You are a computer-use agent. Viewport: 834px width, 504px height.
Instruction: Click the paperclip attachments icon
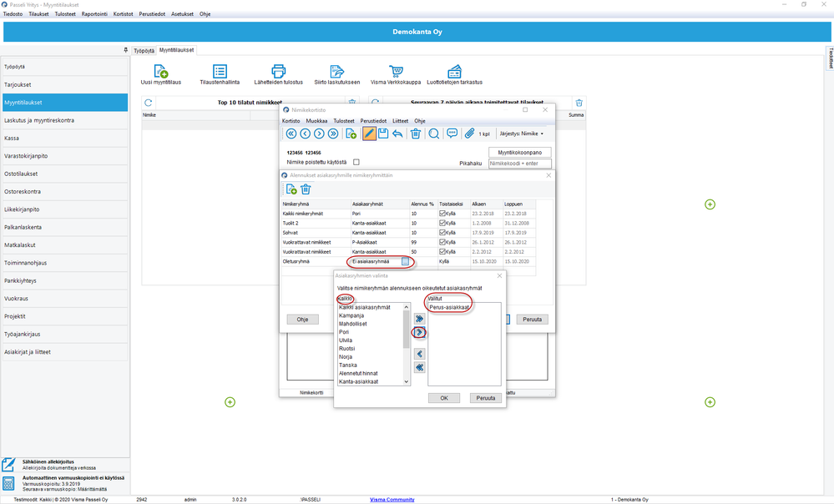coord(469,134)
